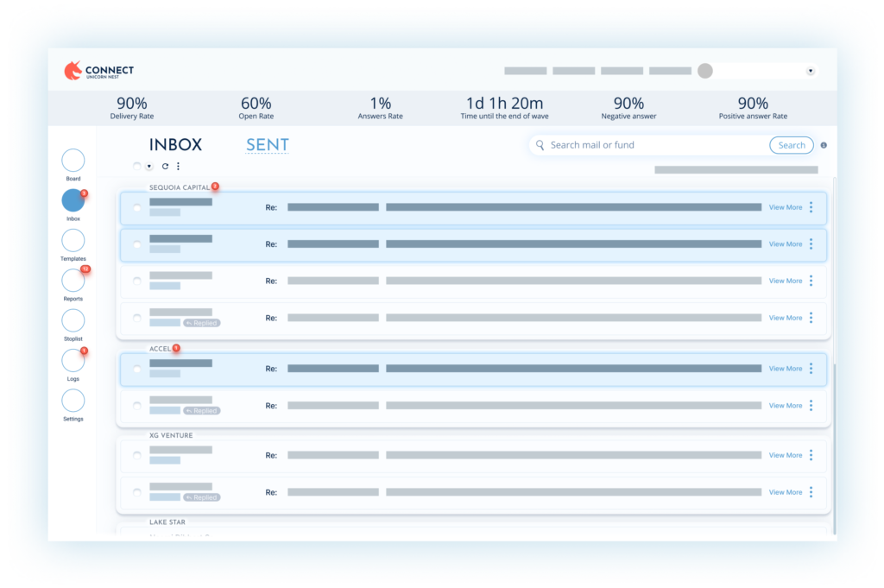Click Replied tag on Sequoia Capital email
The image size is (884, 588).
[x=202, y=323]
